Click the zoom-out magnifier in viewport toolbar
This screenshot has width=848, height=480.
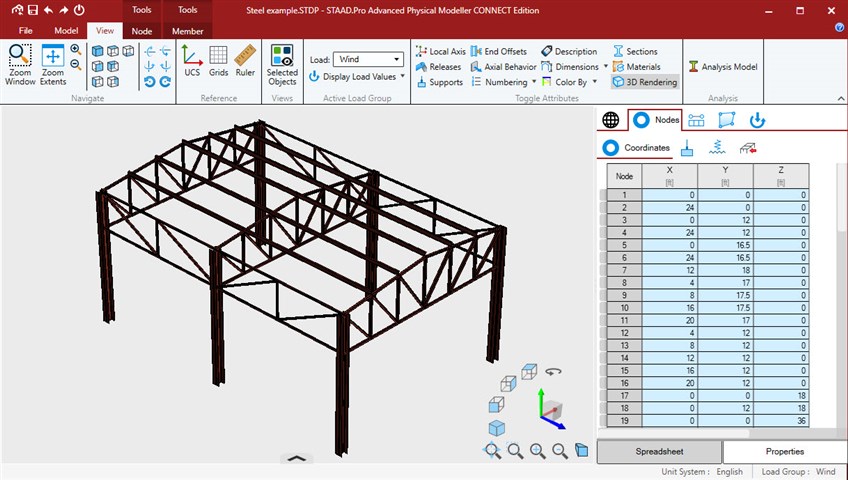[560, 450]
